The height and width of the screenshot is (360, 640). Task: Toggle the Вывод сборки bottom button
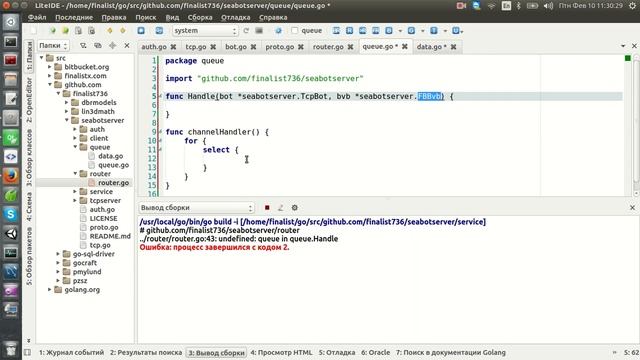(216, 353)
